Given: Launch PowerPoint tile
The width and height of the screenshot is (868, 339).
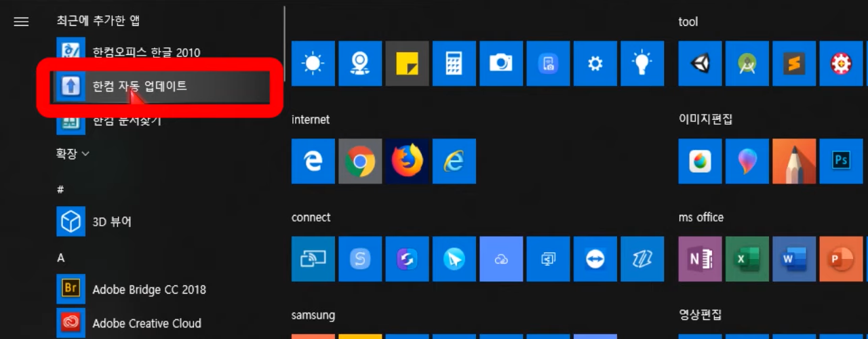Looking at the screenshot, I should (x=841, y=259).
